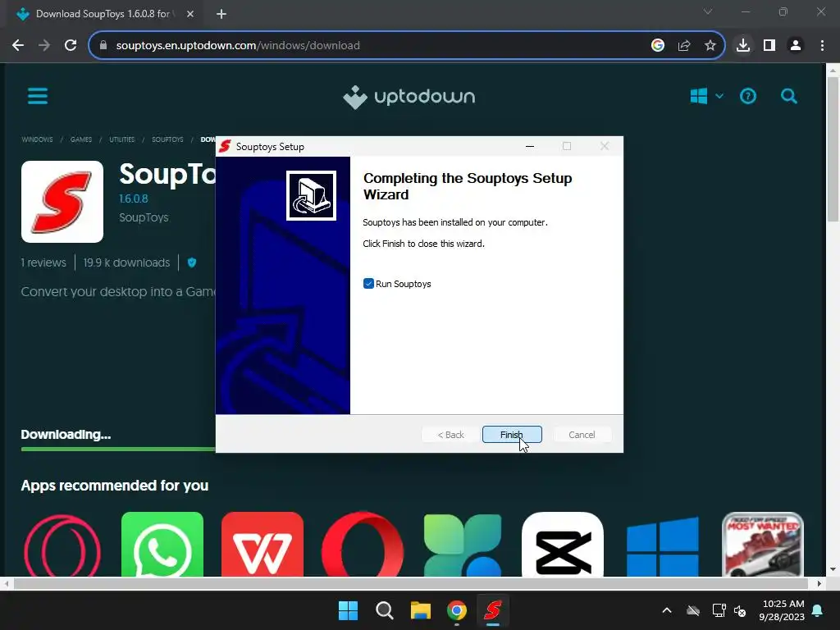The height and width of the screenshot is (630, 840).
Task: Bookmark this tab with the star
Action: point(710,46)
